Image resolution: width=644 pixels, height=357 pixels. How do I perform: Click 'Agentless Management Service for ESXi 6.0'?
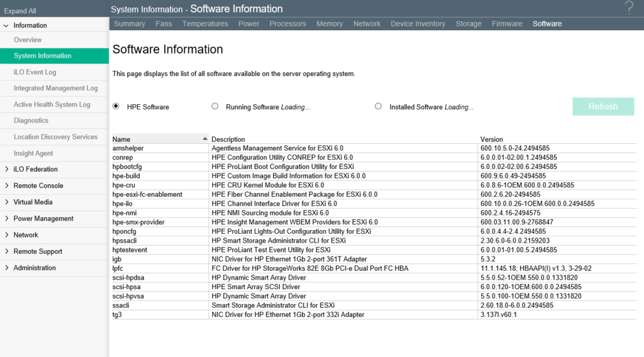277,148
